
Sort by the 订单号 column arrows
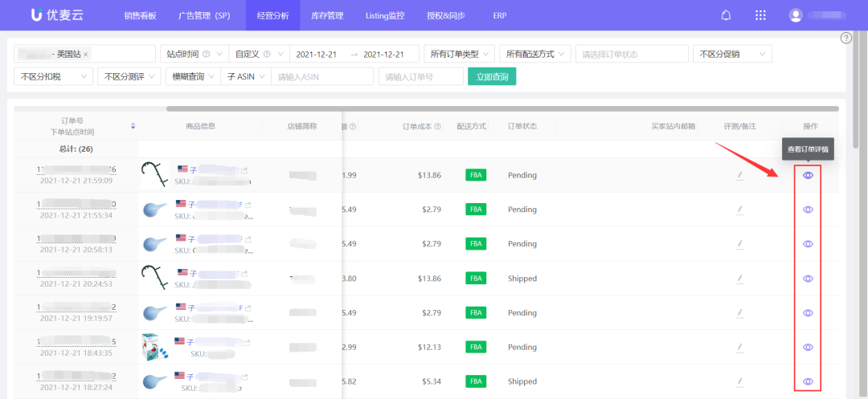133,127
